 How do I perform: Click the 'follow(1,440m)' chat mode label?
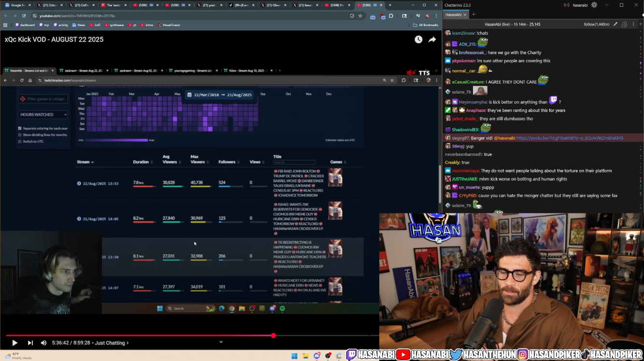pyautogui.click(x=597, y=24)
